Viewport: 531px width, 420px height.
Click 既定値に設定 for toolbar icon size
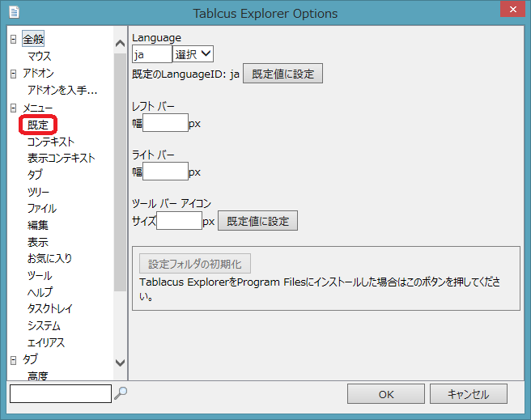coord(257,221)
